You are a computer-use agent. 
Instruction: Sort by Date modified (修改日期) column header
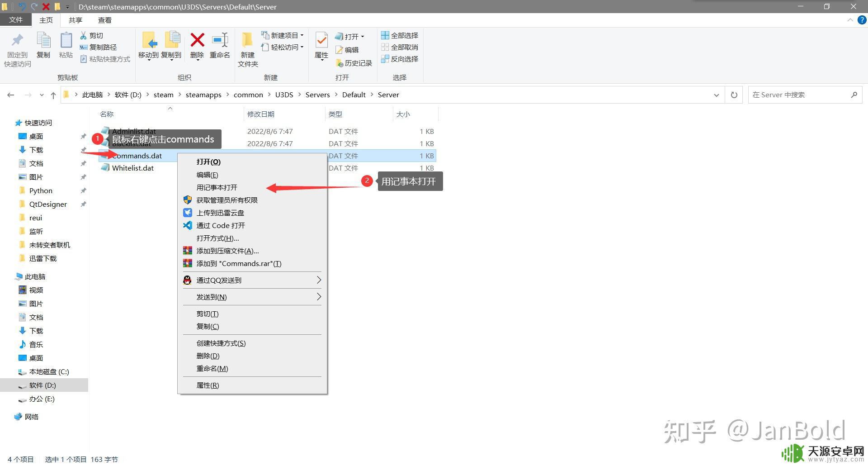coord(261,114)
